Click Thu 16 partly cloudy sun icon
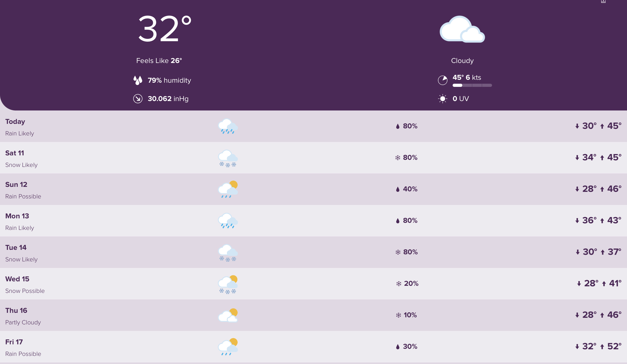 click(228, 315)
